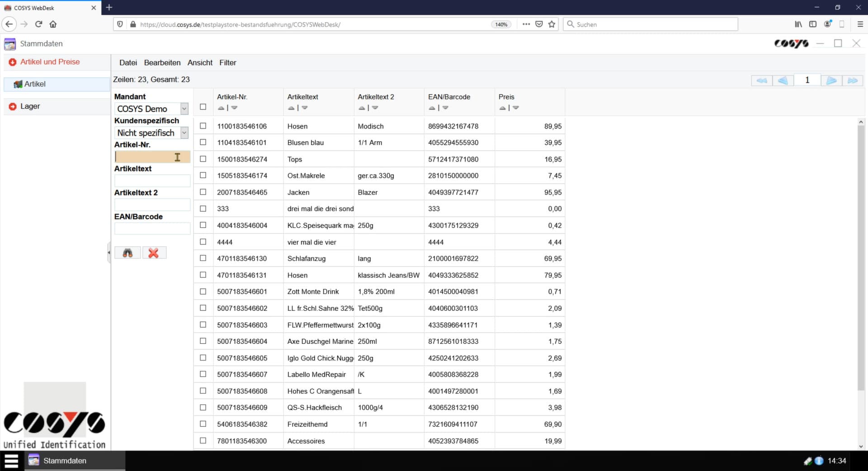
Task: Click the page number field
Action: coord(807,81)
